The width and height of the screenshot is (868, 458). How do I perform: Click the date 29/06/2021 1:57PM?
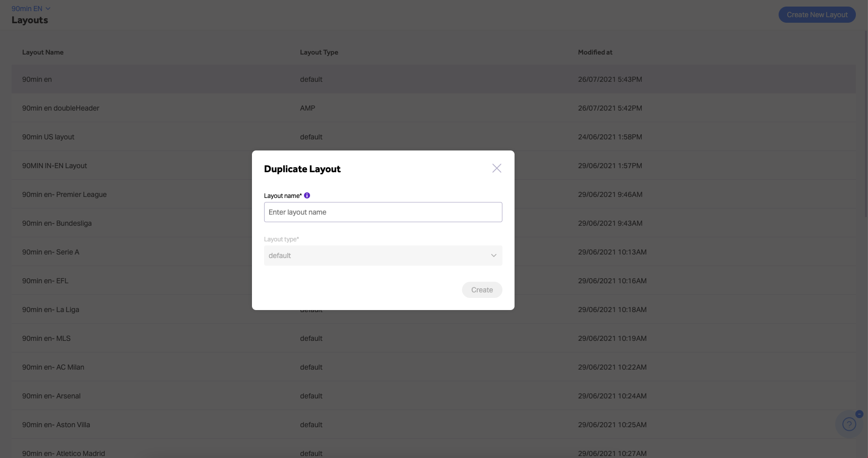[610, 166]
